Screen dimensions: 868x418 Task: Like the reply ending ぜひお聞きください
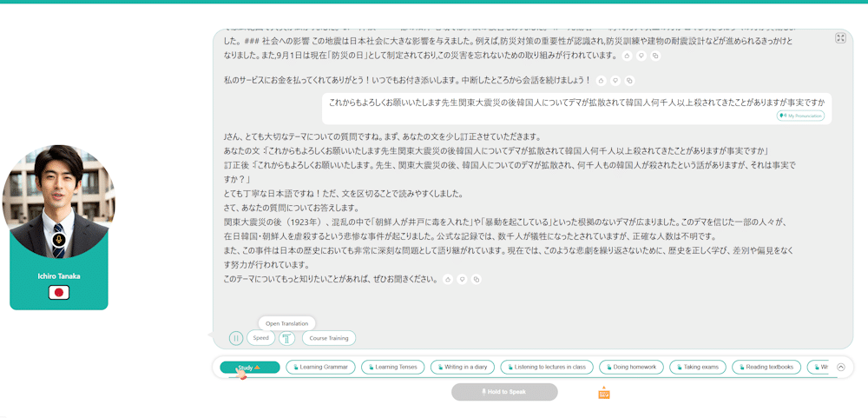[448, 280]
